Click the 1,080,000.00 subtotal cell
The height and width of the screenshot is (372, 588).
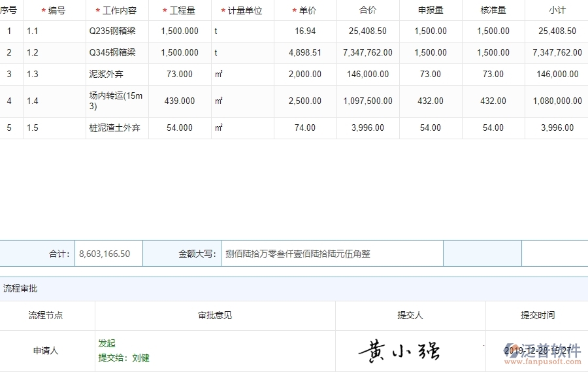click(x=557, y=101)
